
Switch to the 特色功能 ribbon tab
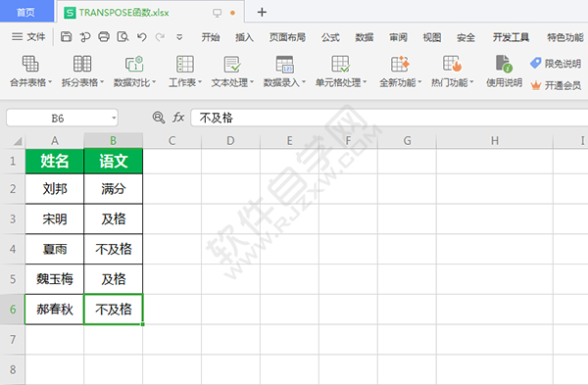[565, 37]
